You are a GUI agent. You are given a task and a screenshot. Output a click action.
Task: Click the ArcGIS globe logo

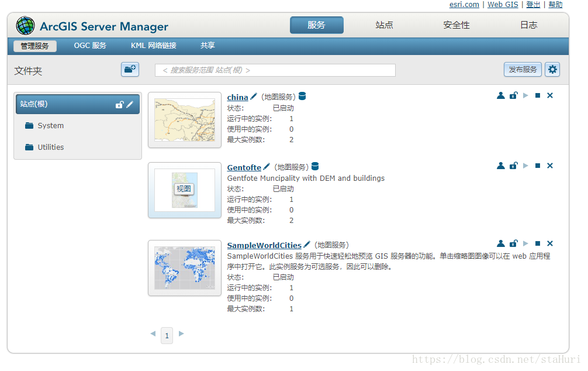click(25, 26)
